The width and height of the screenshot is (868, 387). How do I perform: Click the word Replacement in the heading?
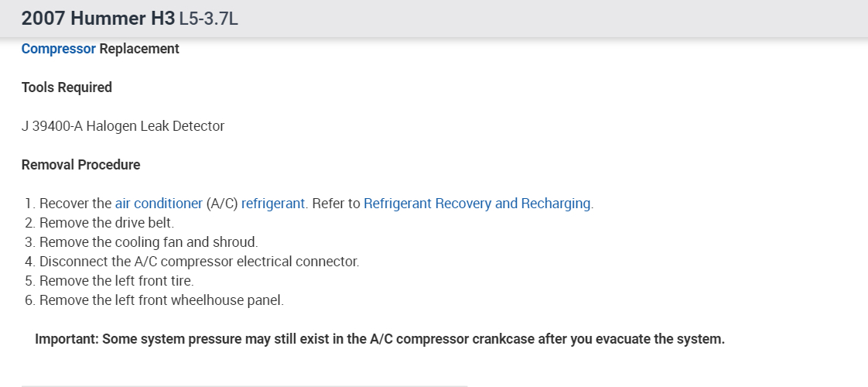(x=139, y=49)
